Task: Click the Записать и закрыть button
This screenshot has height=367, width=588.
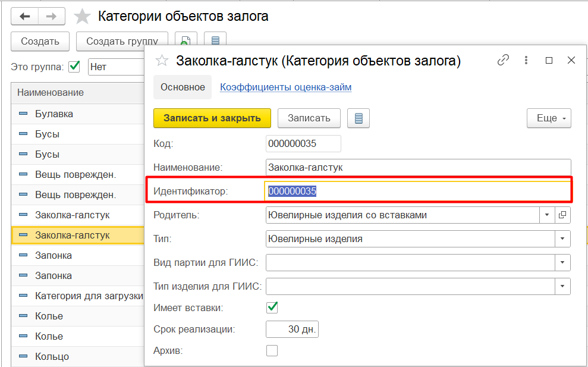Action: click(x=212, y=118)
